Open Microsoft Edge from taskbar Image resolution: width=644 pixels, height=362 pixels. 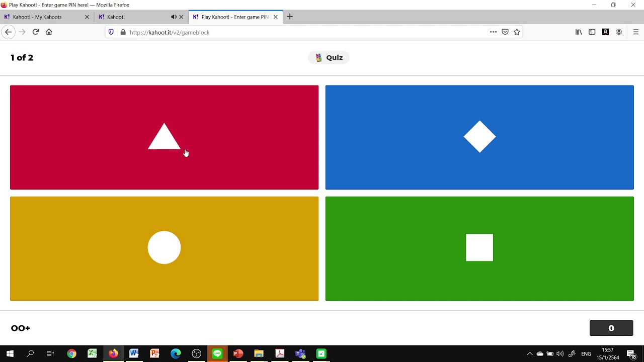[x=176, y=354]
